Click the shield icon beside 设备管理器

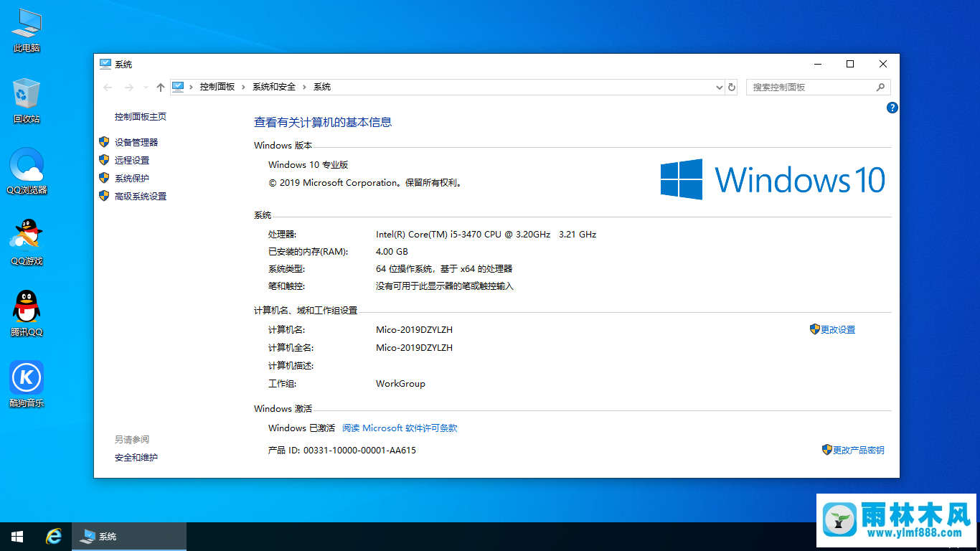point(104,142)
